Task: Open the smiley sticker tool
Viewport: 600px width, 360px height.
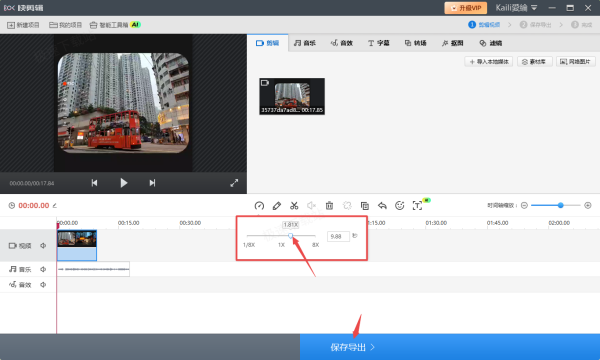Action: (x=399, y=206)
